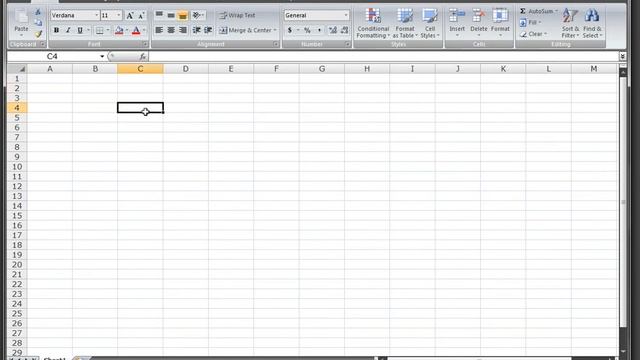Screen dimensions: 640x360
Task: Open Font group dialog launcher
Action: pyautogui.click(x=145, y=44)
